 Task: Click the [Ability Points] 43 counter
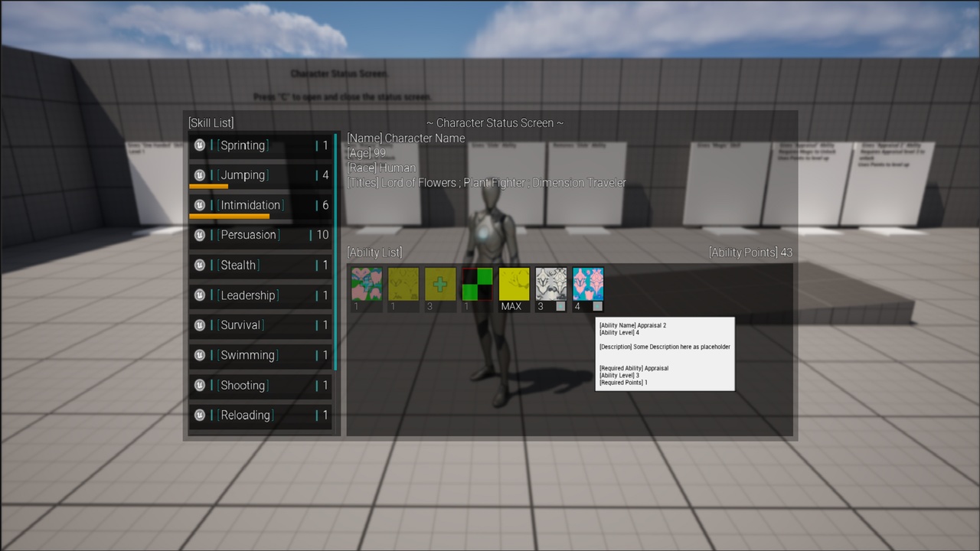point(751,252)
